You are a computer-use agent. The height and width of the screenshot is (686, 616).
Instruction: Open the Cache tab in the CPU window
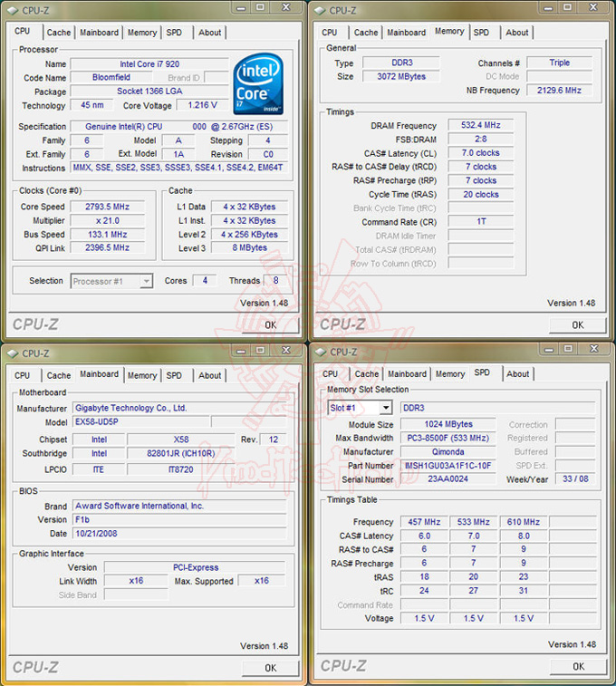point(59,33)
